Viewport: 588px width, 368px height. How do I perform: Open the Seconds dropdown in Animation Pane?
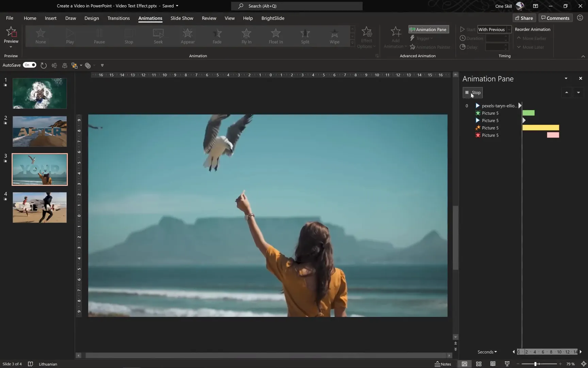click(487, 352)
